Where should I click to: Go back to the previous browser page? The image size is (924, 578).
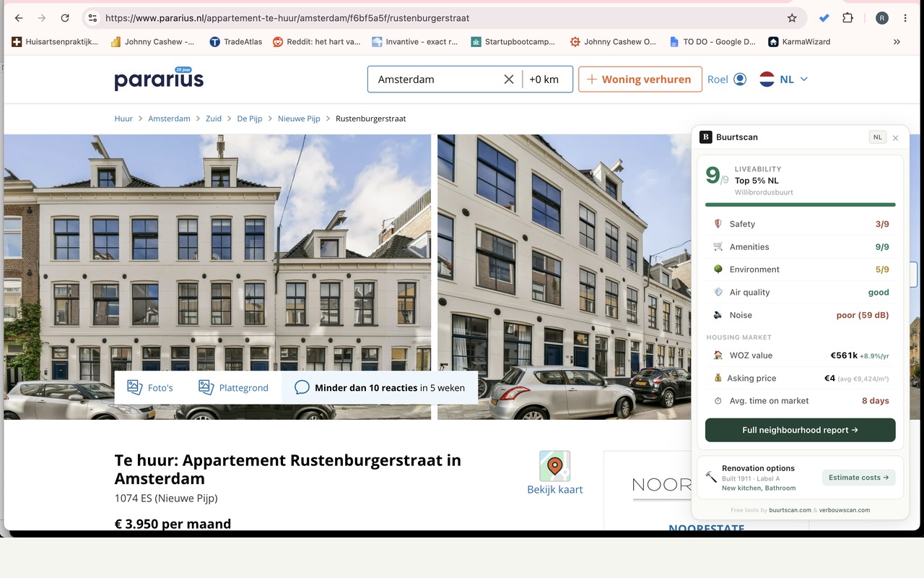point(18,18)
